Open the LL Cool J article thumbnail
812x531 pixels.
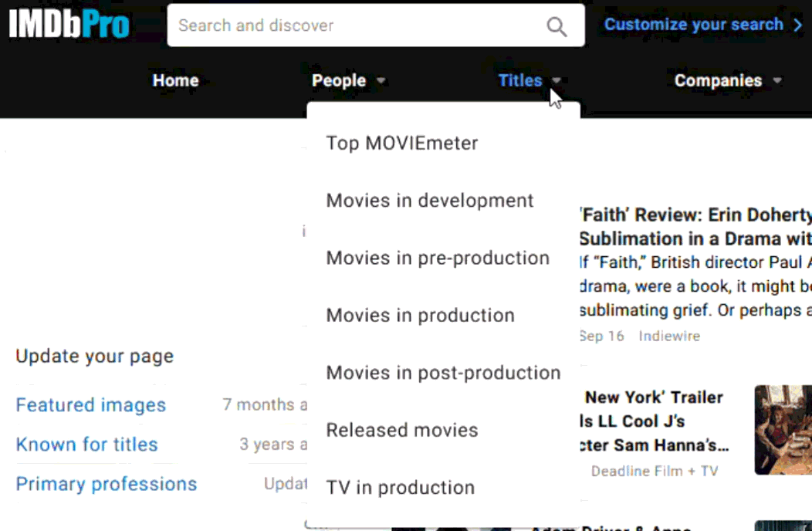(x=783, y=430)
